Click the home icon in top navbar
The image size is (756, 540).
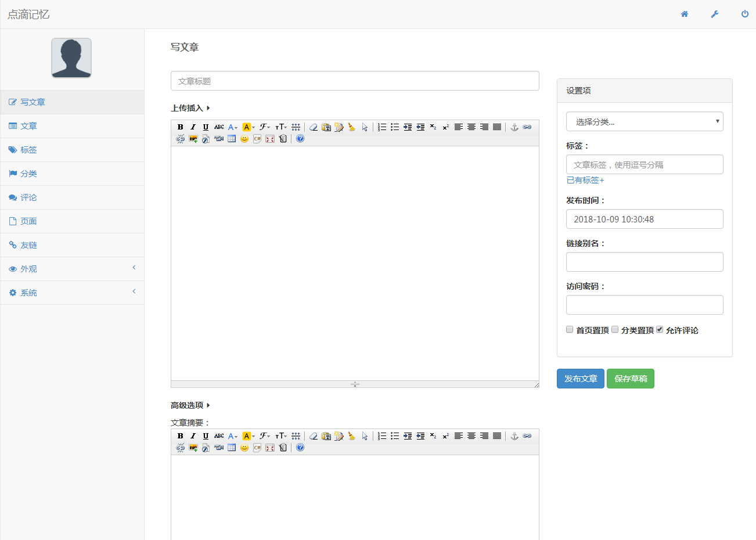click(x=685, y=14)
